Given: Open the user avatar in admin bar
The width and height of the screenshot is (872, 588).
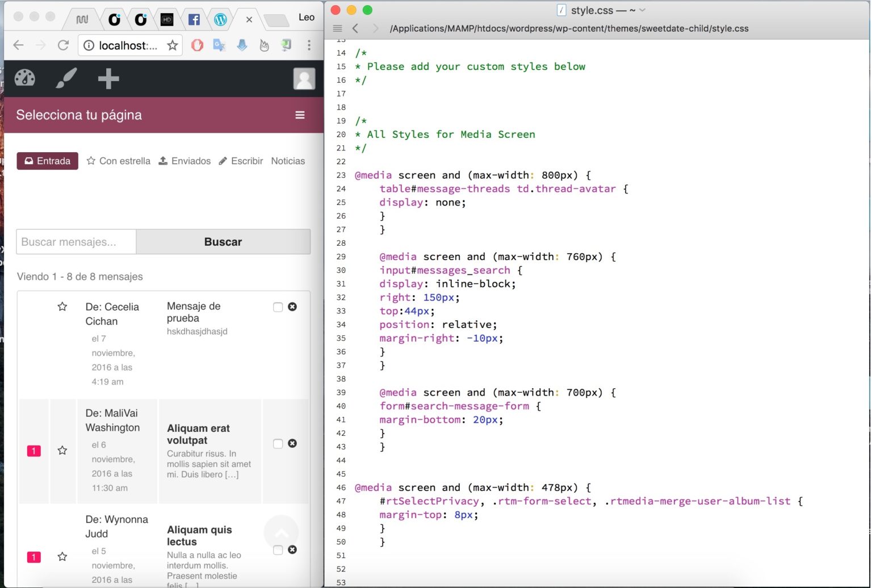Looking at the screenshot, I should coord(304,78).
